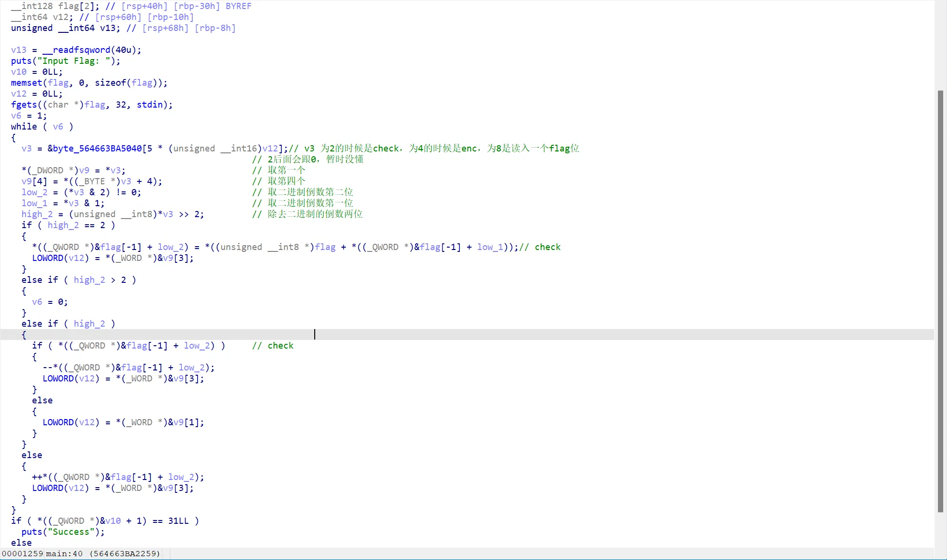Click the "// check" comment after the QWORD if-condition
Viewport: 947px width, 560px height.
273,346
